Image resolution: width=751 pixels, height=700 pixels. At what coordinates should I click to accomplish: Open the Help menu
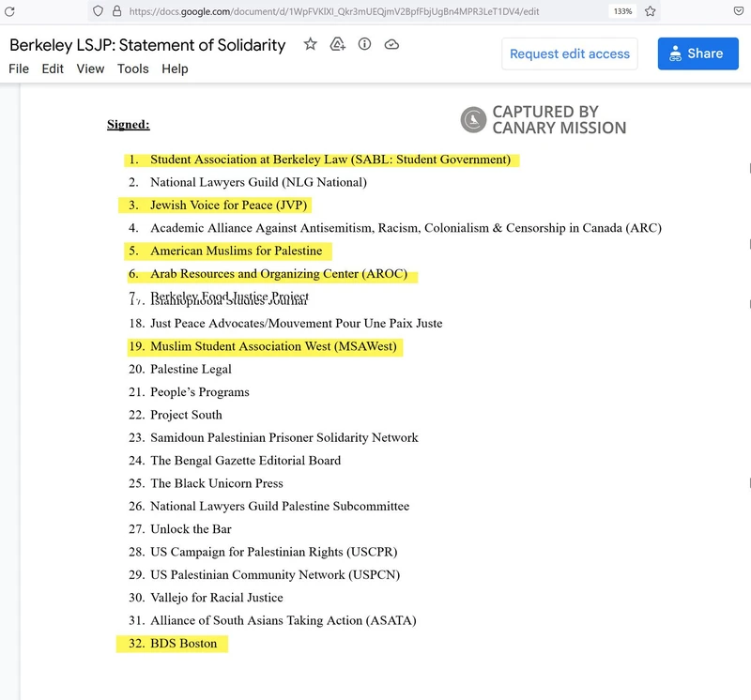(175, 68)
